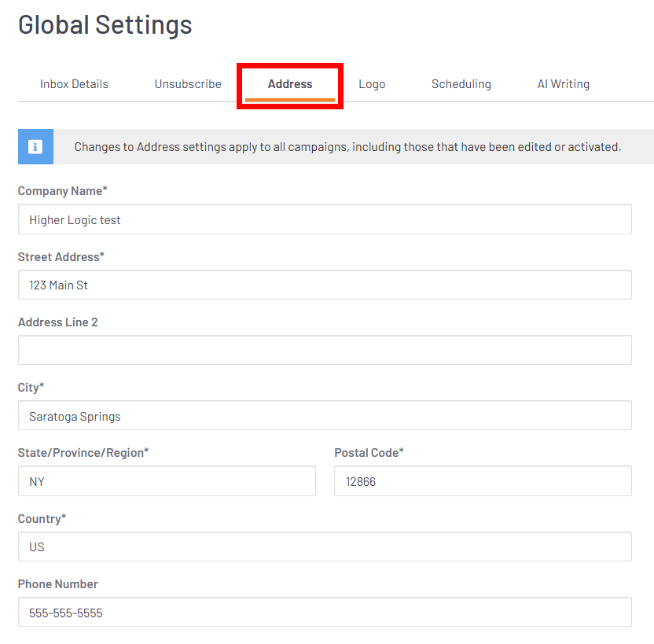The image size is (654, 644).
Task: Select the Address tab
Action: 290,84
